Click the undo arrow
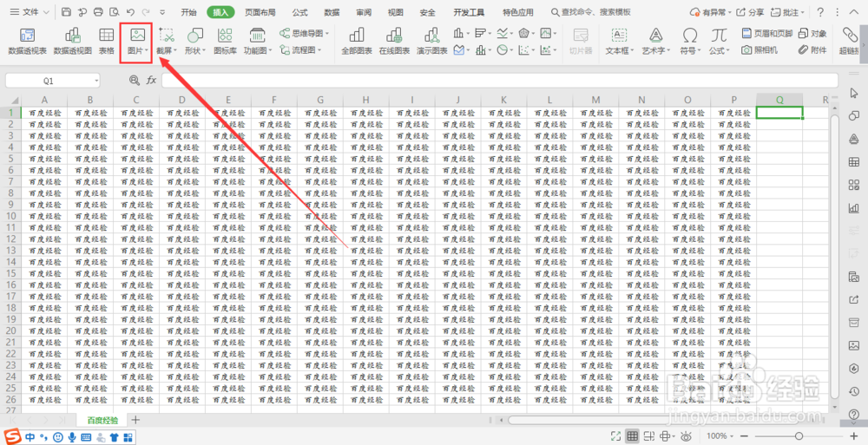The image size is (868, 445). 130,11
